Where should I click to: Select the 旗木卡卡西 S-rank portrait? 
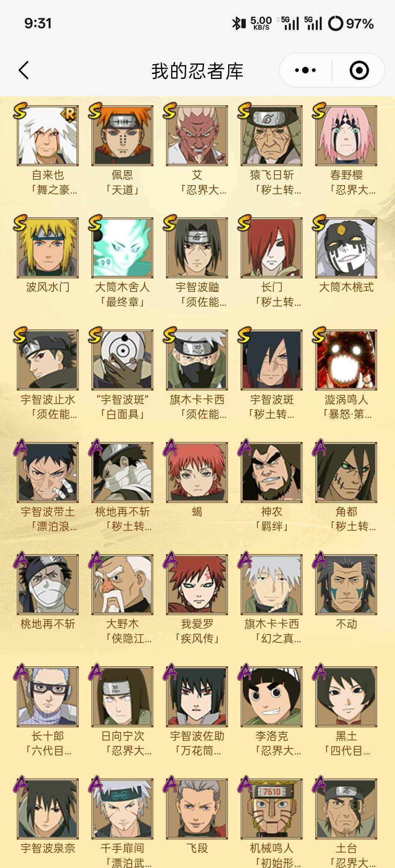click(x=197, y=360)
